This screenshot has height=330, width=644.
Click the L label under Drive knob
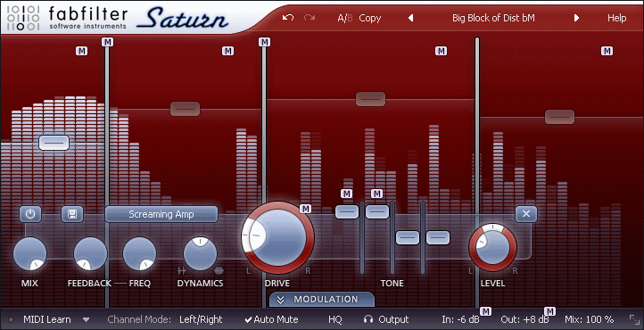(x=248, y=270)
